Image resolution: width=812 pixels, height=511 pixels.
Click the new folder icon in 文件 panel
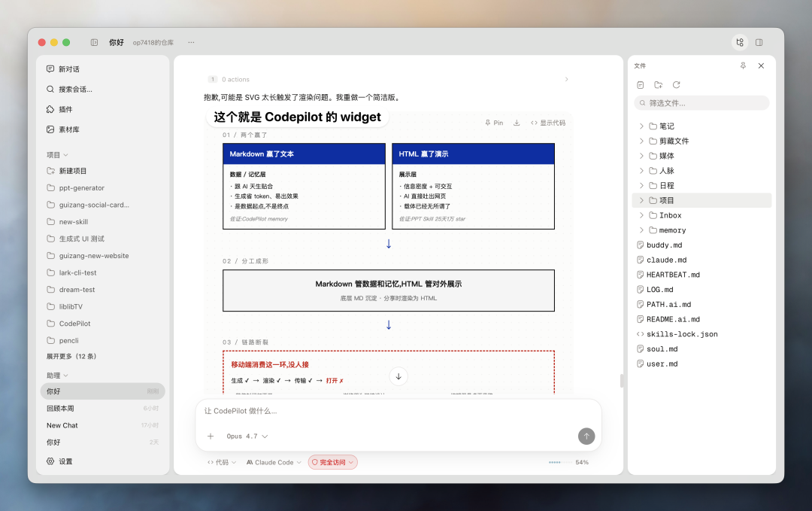pyautogui.click(x=658, y=85)
